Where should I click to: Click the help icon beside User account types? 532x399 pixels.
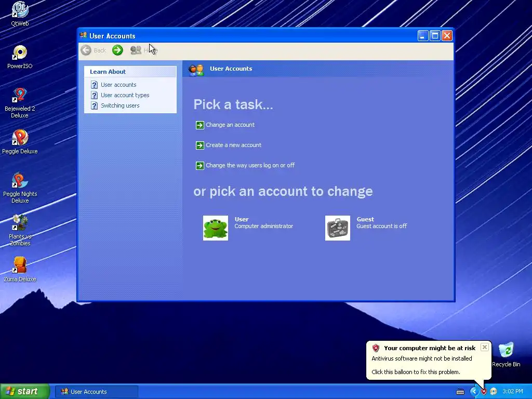(x=95, y=96)
